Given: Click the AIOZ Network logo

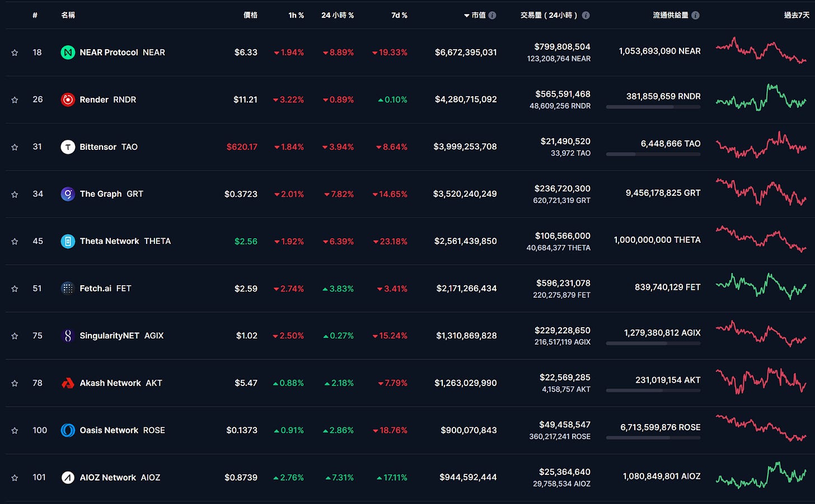Looking at the screenshot, I should point(68,478).
